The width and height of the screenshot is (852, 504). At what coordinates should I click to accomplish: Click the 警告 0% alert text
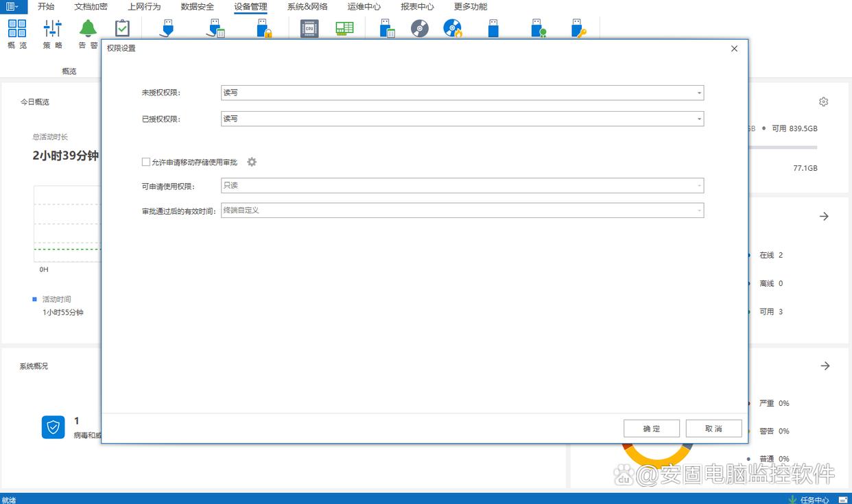[774, 431]
